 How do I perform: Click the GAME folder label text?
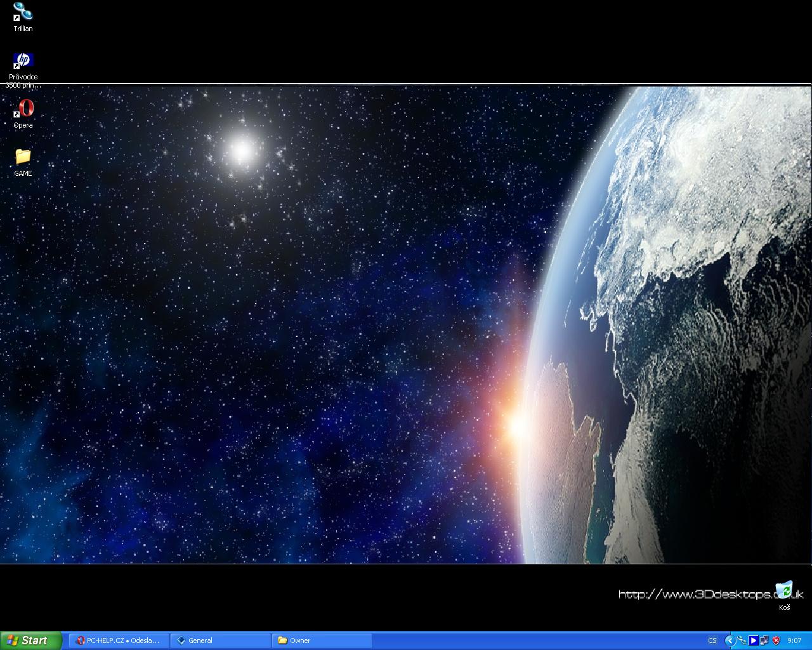point(23,173)
